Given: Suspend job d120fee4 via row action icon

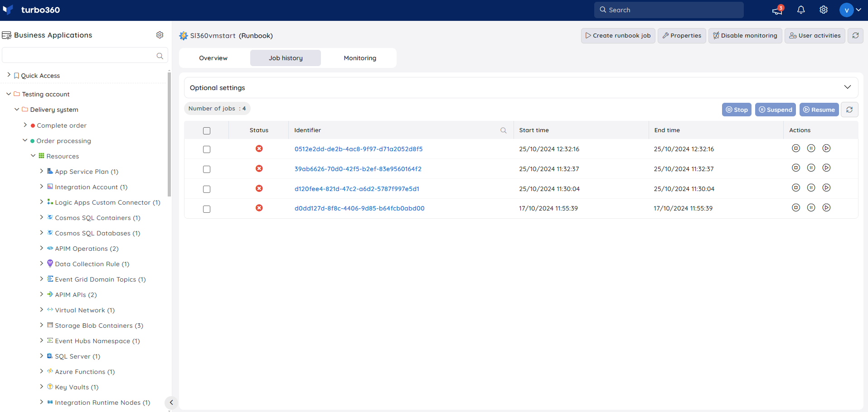Looking at the screenshot, I should (x=811, y=188).
